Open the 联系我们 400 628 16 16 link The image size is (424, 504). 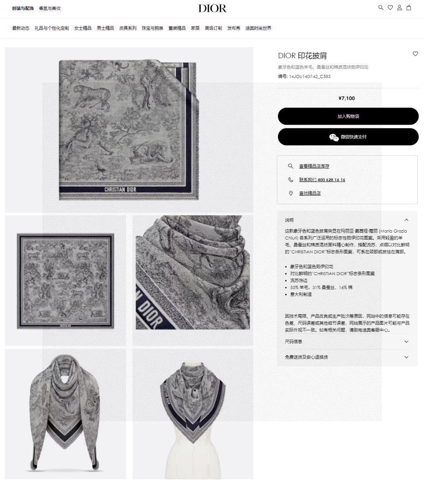(x=322, y=180)
